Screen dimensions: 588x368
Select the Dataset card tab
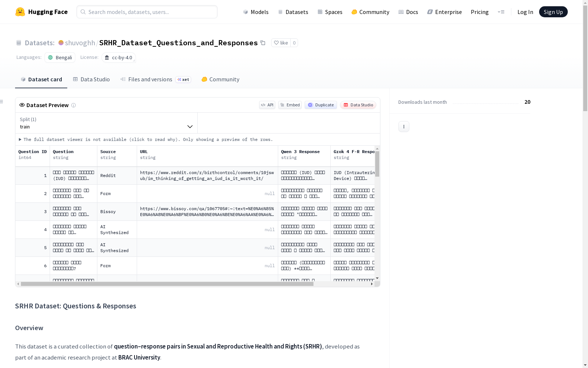(41, 79)
